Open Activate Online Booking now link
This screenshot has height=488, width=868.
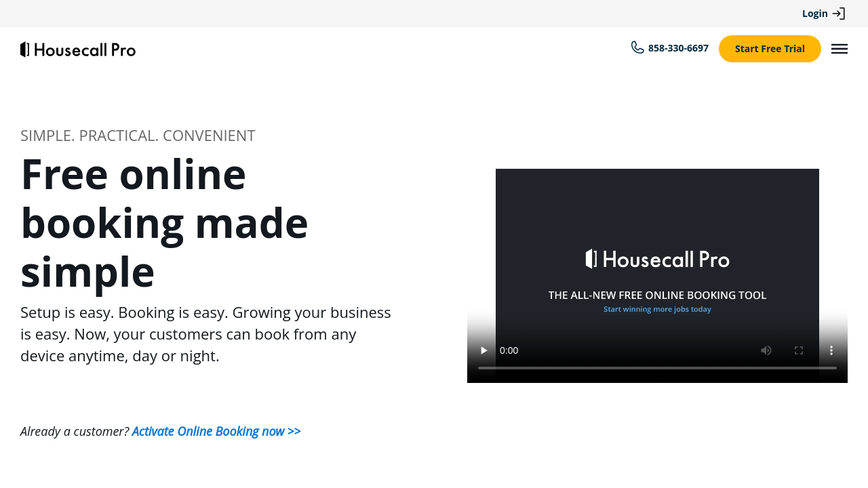coord(216,431)
